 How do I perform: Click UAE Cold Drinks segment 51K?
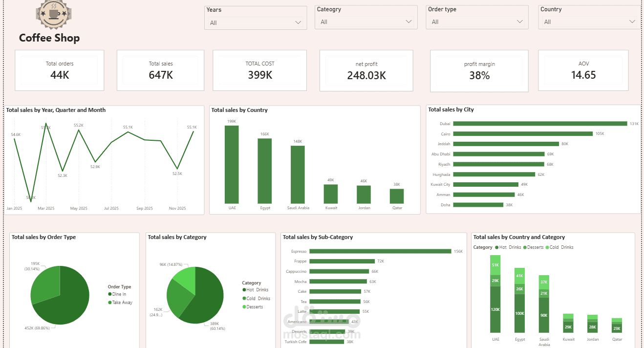495,265
